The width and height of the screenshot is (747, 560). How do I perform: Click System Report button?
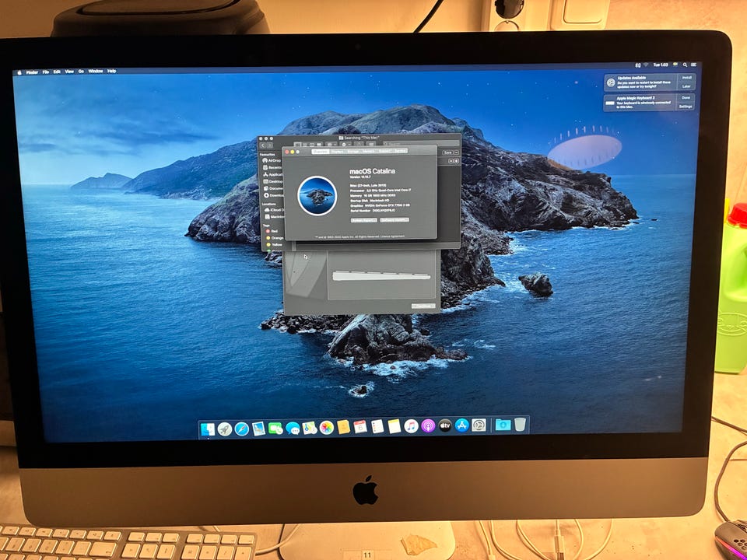(364, 220)
